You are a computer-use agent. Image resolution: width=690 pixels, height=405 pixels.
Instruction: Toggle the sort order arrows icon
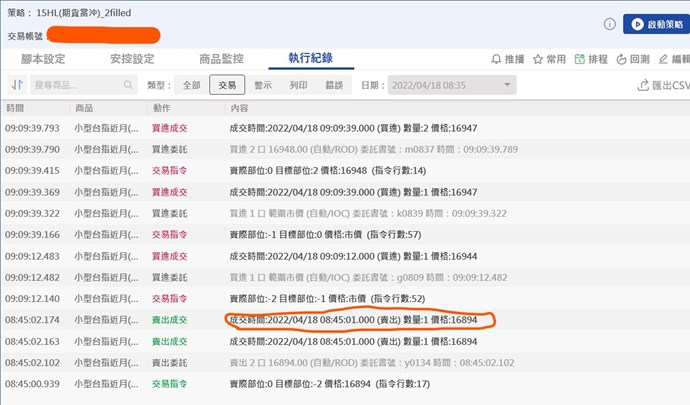pos(17,86)
